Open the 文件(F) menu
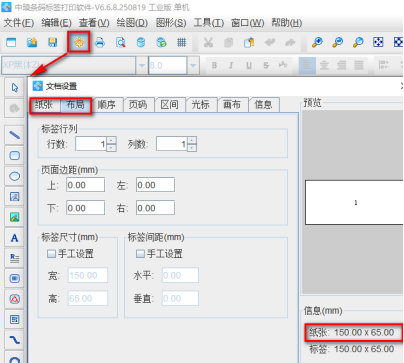The height and width of the screenshot is (363, 404). point(19,23)
